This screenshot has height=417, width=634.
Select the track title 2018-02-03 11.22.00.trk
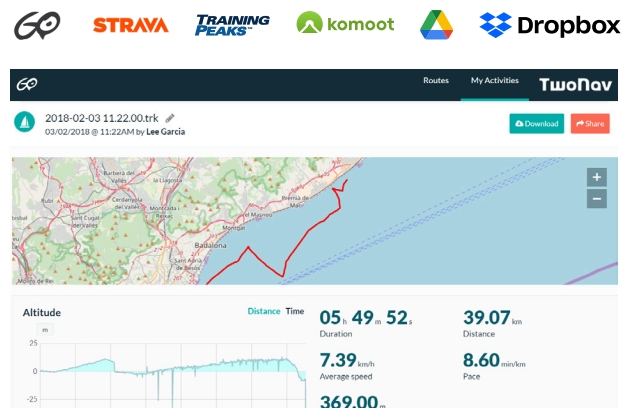tap(101, 118)
